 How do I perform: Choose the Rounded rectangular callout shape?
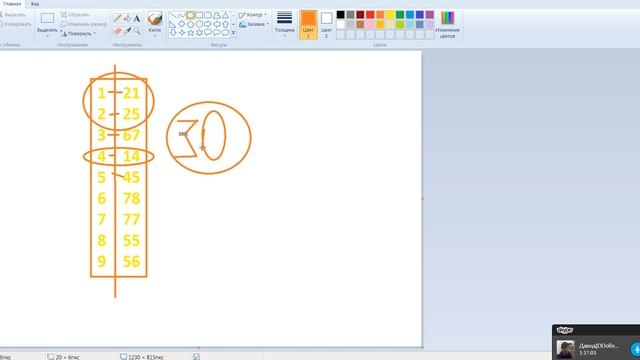tap(208, 33)
